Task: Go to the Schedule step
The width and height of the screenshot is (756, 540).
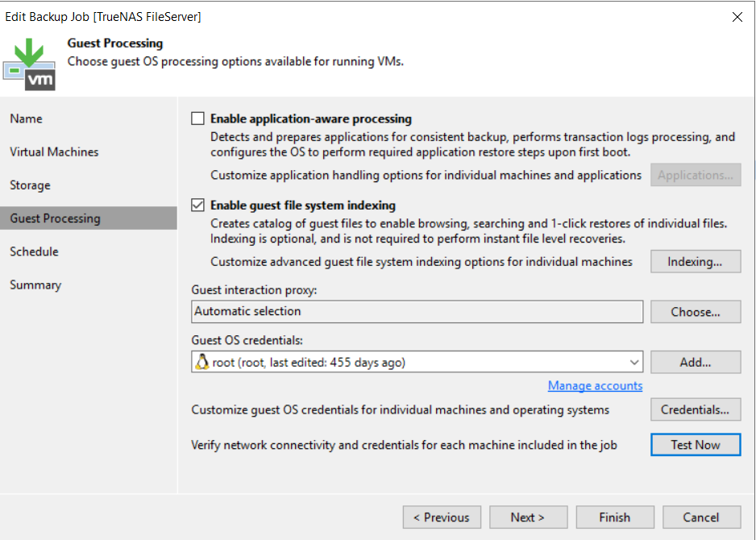Action: (x=34, y=251)
